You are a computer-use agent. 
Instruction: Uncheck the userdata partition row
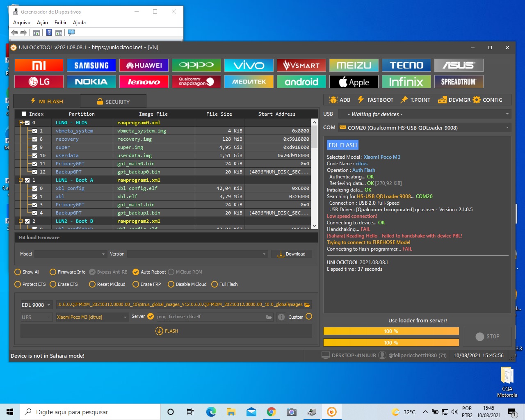[35, 155]
